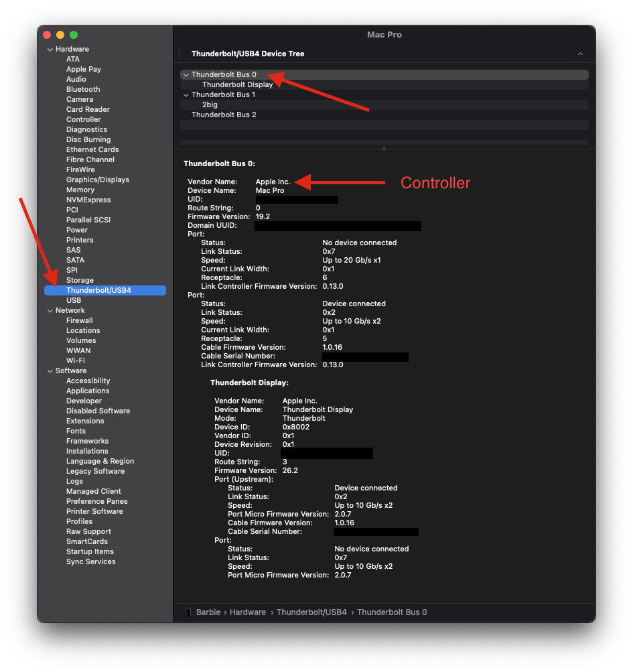The image size is (633, 672).
Task: Close the System Information window
Action: tap(47, 35)
